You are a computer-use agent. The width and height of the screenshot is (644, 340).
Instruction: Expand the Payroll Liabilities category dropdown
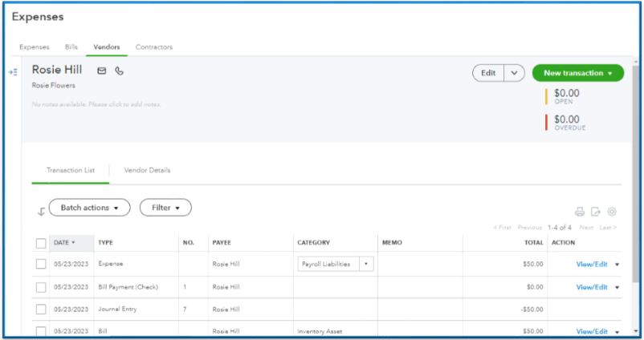point(366,264)
